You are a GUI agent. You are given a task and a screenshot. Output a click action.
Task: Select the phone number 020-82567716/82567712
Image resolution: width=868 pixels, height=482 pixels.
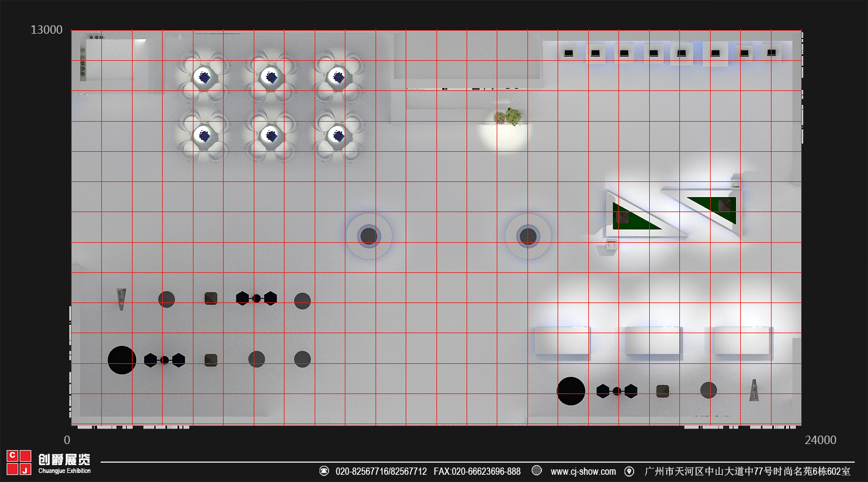pyautogui.click(x=381, y=471)
